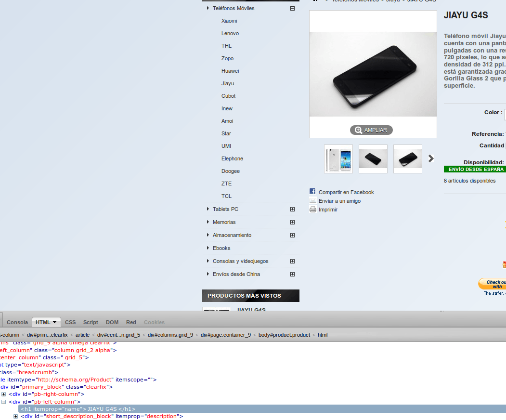Open the Jiayu category link

[228, 83]
